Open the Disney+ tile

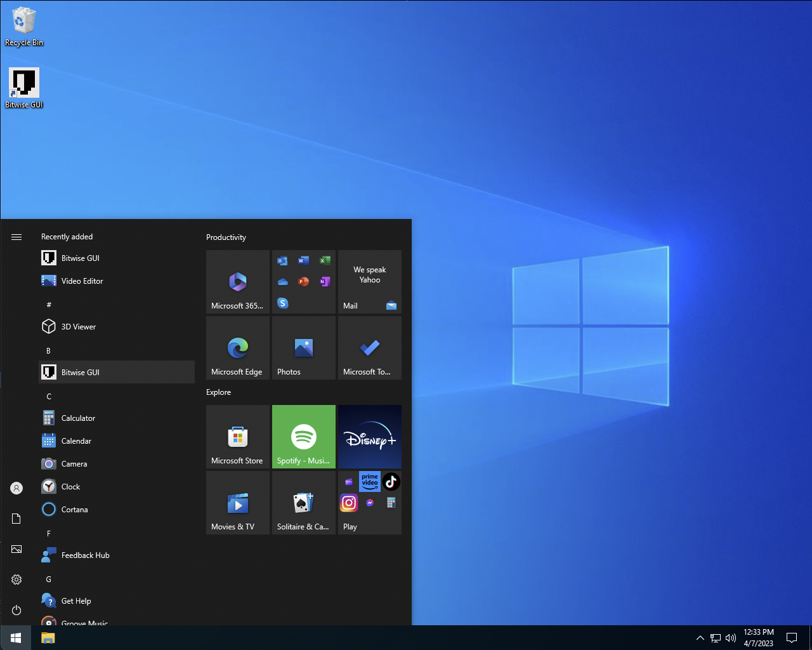click(370, 437)
